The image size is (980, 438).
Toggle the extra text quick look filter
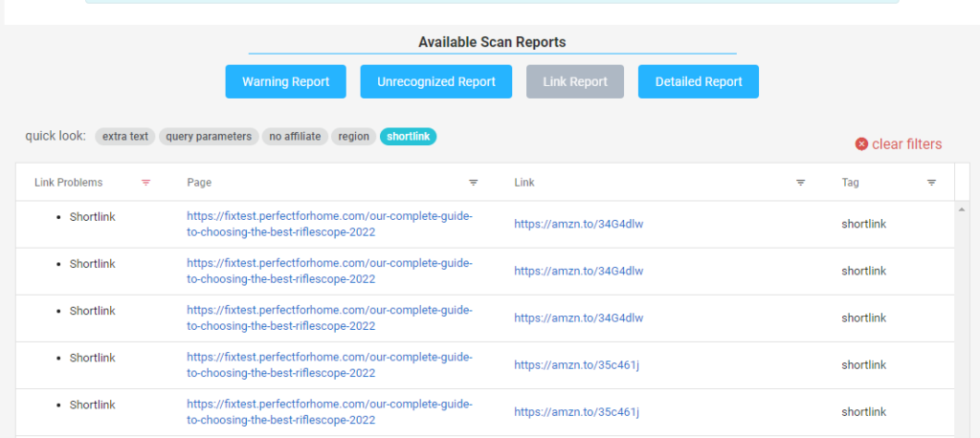coord(125,136)
